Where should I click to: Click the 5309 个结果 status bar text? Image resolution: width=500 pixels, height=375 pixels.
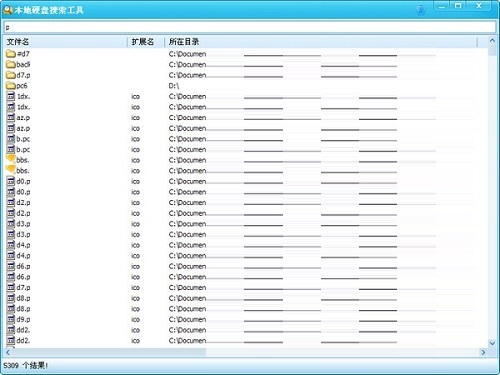pyautogui.click(x=26, y=365)
